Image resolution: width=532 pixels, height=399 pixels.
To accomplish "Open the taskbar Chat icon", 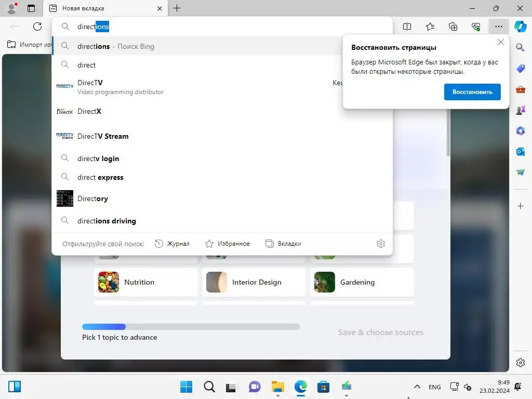I will point(255,387).
